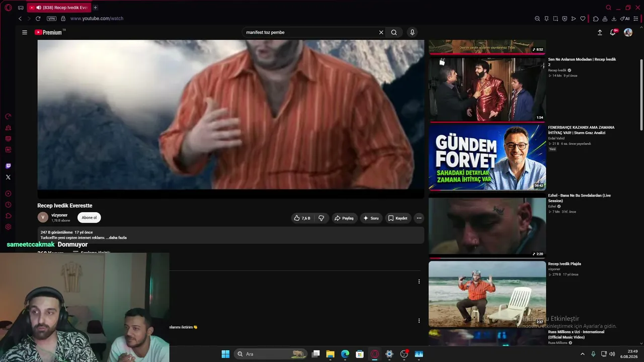644x362 pixels.
Task: Open the vizyoner channel name link
Action: (59, 215)
